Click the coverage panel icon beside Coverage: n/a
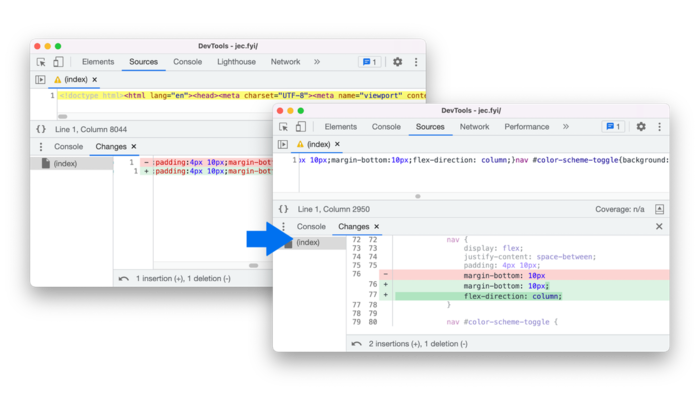Screen dimensions: 700x394 coord(659,209)
